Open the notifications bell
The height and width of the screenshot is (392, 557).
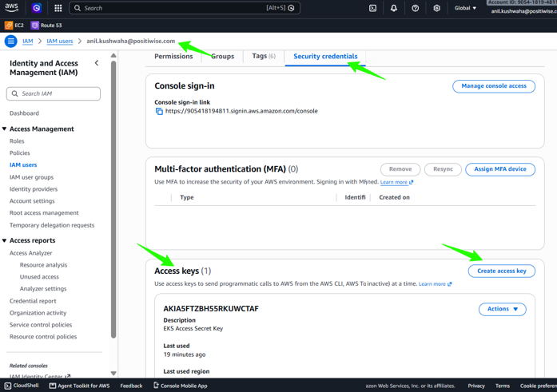(394, 8)
